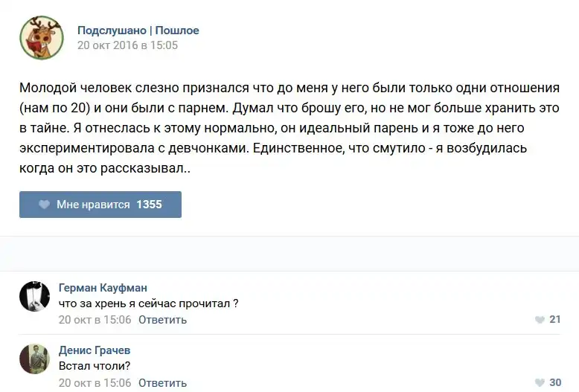Click the 21 likes count on first comment
579x392 pixels.
tap(554, 320)
